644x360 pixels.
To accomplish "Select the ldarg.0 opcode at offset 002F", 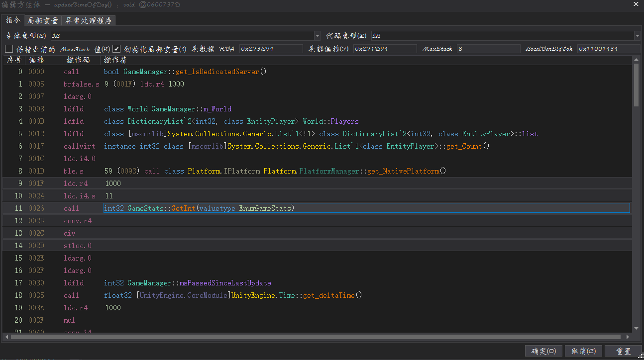I will (78, 270).
